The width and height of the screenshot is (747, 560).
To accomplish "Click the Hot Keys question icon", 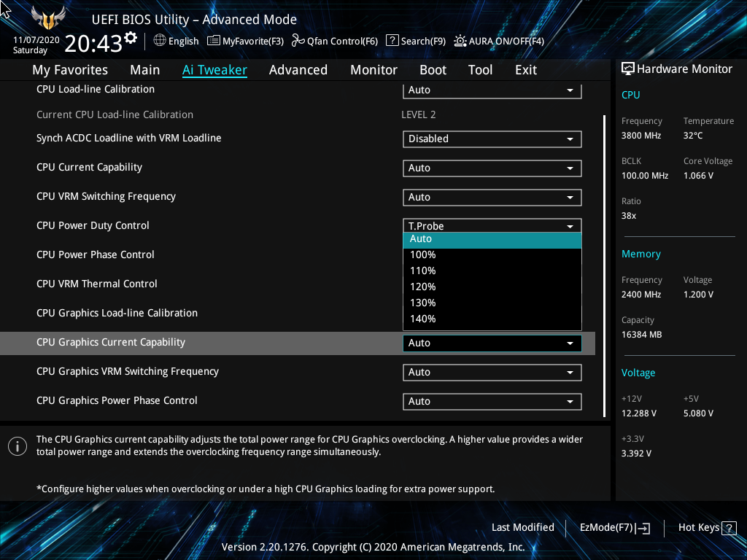I will coord(729,527).
